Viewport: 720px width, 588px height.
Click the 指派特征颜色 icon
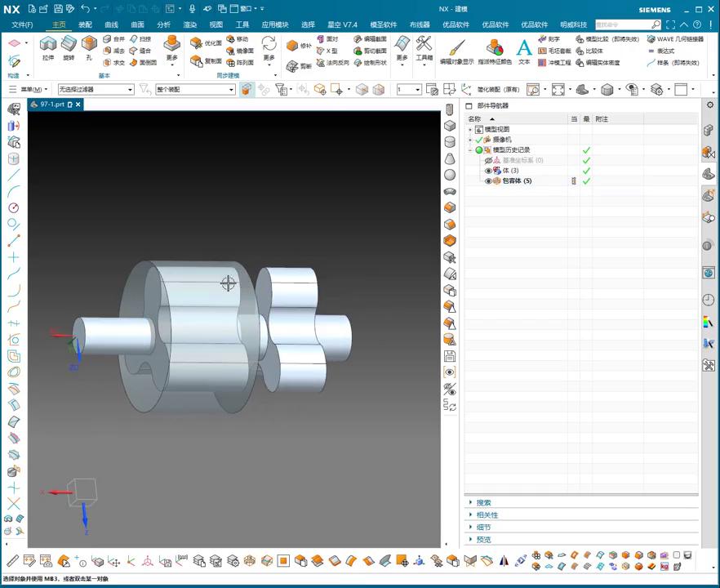coord(495,49)
